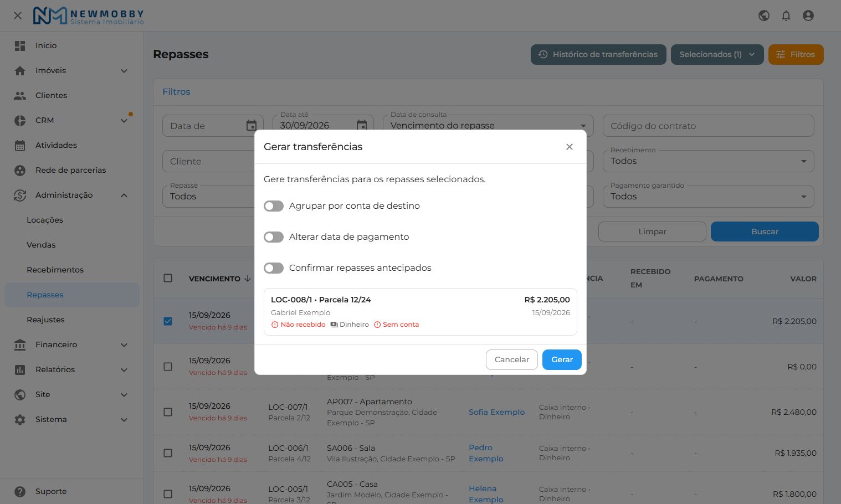Open the language globe icon
This screenshot has width=841, height=504.
(x=764, y=16)
